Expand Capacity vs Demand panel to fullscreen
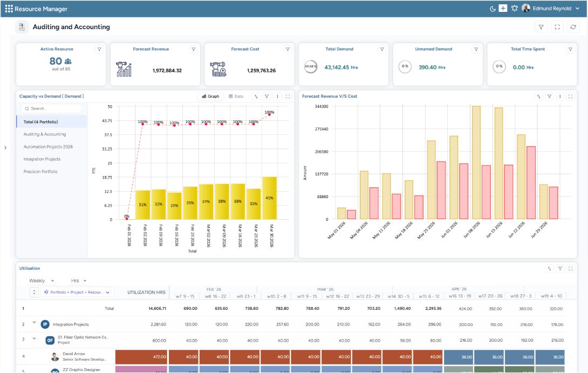588x373 pixels. (x=288, y=97)
